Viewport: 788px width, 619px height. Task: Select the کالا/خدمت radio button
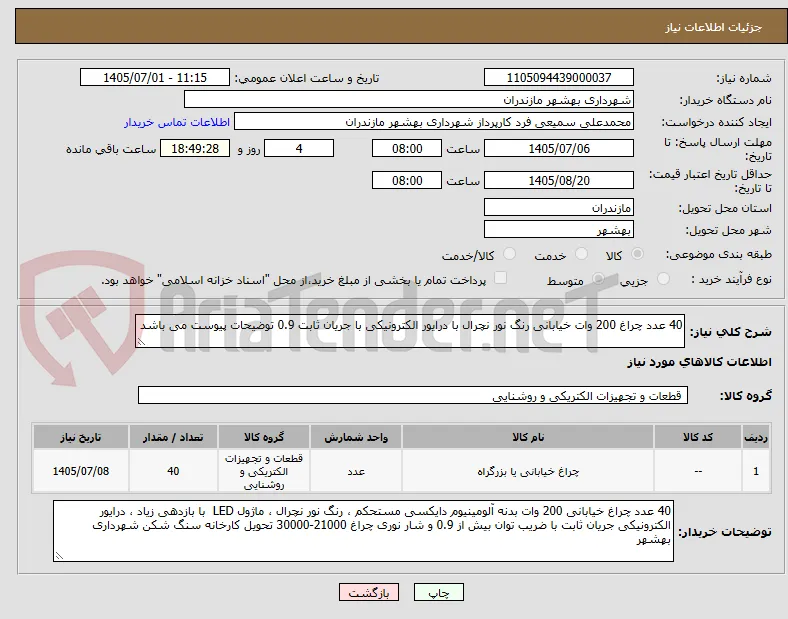pyautogui.click(x=510, y=254)
